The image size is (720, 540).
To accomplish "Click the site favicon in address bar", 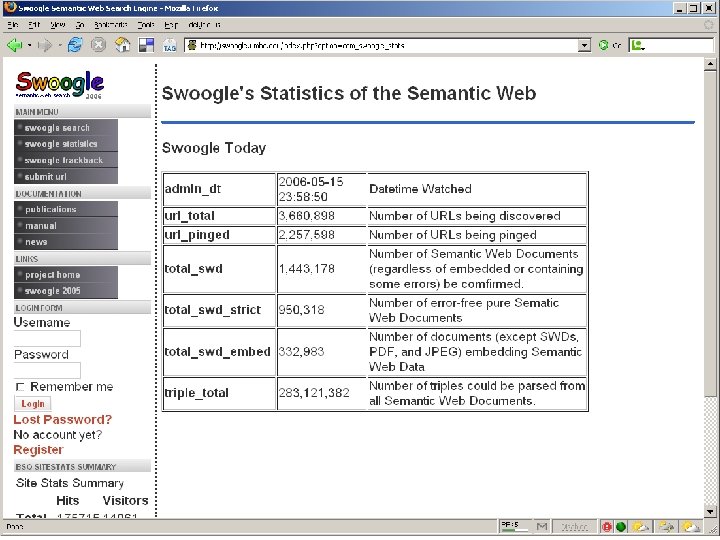I will pos(192,45).
